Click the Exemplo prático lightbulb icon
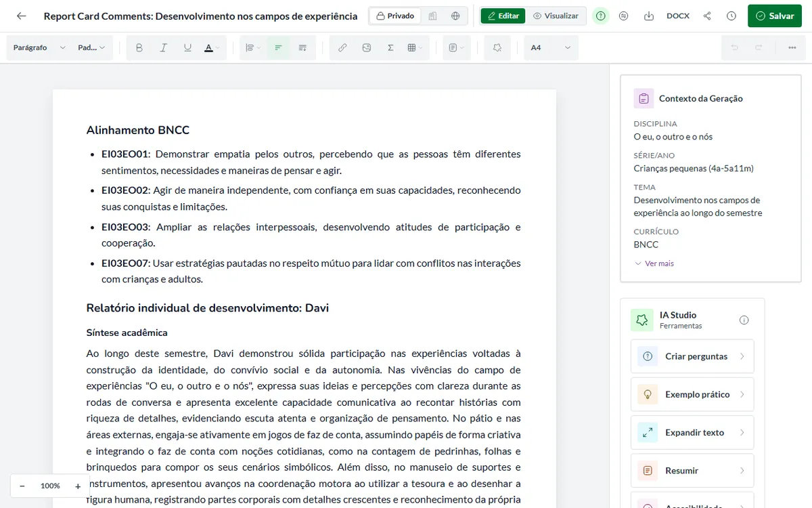Image resolution: width=812 pixels, height=508 pixels. (648, 394)
